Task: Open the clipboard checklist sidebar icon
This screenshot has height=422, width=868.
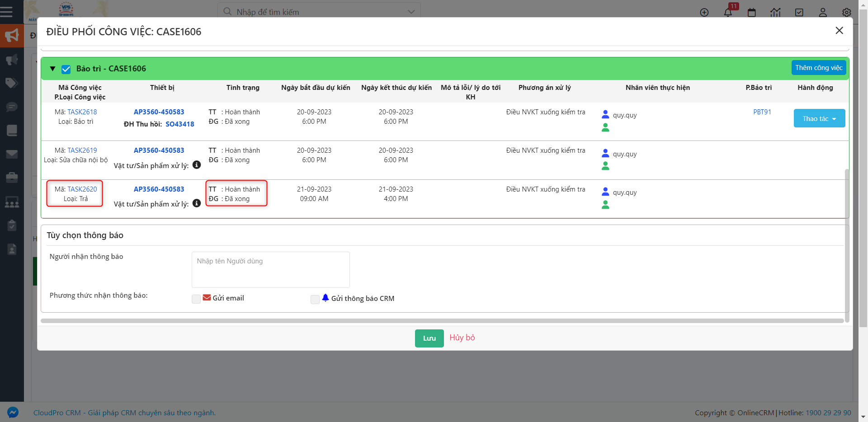Action: (12, 225)
